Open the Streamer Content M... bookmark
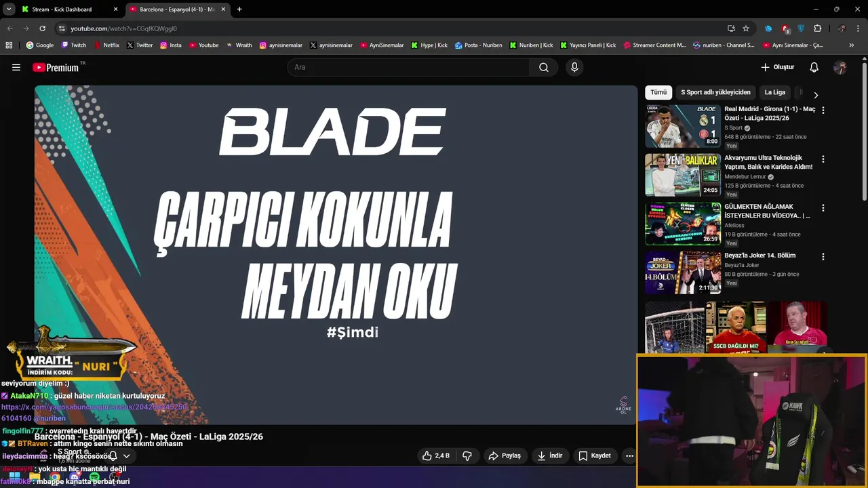Screen dimensions: 868x488 (x=654, y=45)
